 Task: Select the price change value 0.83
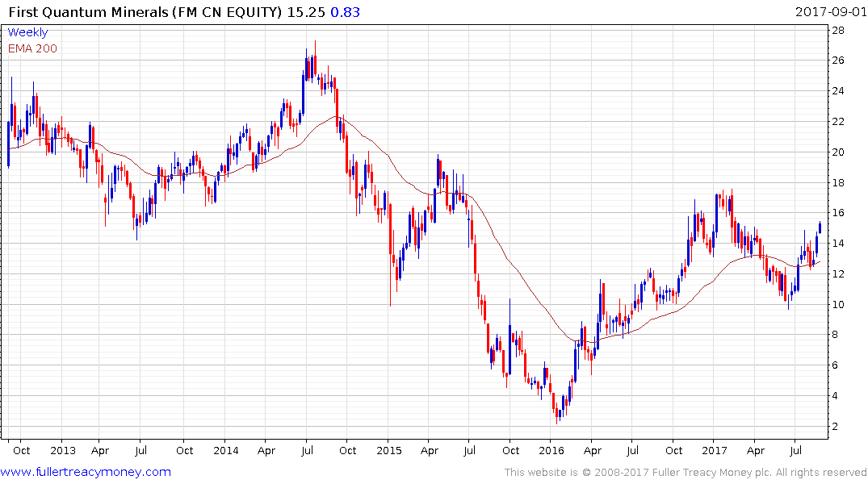tap(345, 11)
